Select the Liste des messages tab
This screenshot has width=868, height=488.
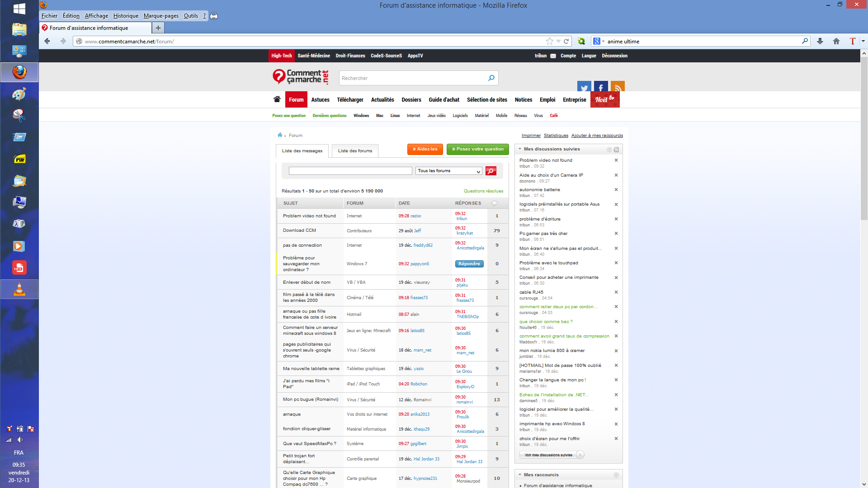(x=302, y=151)
